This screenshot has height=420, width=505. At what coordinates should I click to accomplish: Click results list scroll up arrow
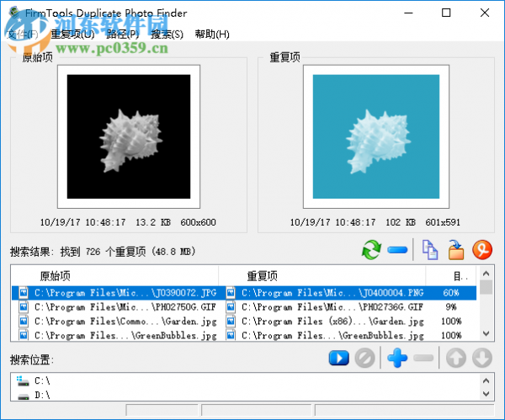coord(486,274)
